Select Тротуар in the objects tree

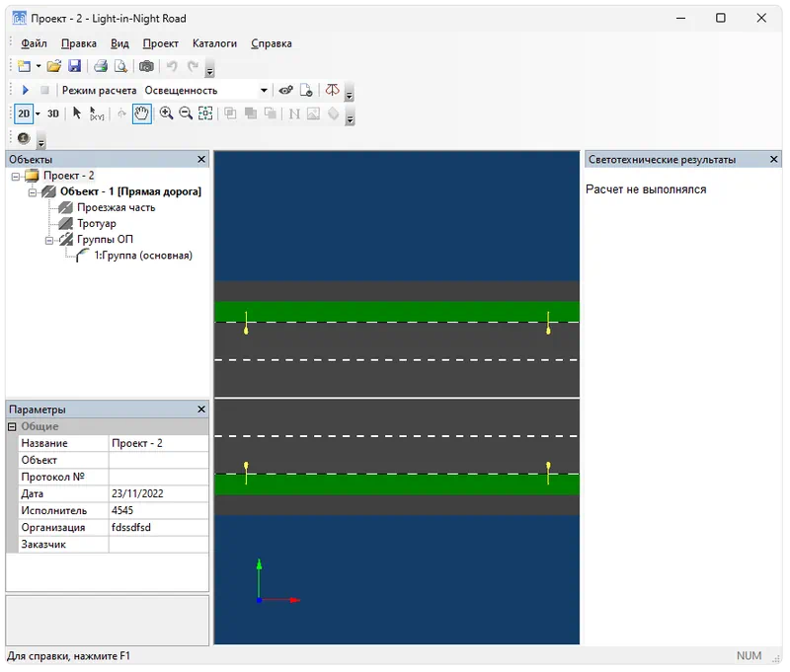(x=96, y=224)
